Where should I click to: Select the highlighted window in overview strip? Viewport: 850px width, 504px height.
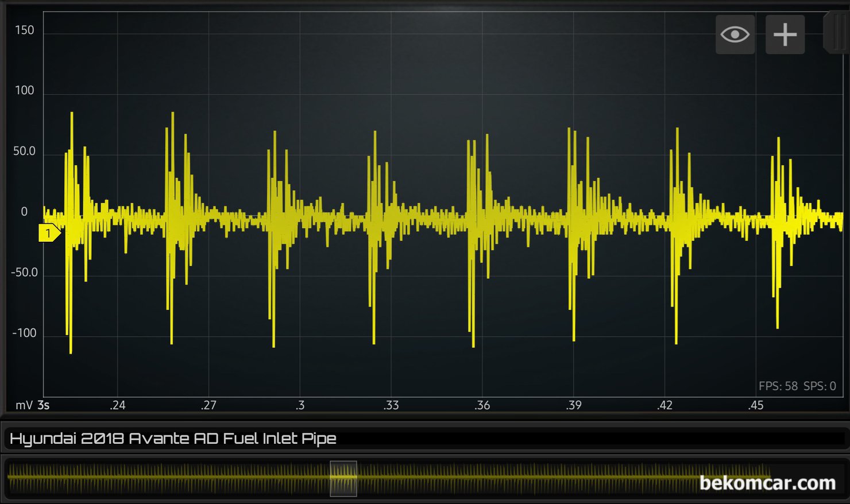(x=343, y=478)
